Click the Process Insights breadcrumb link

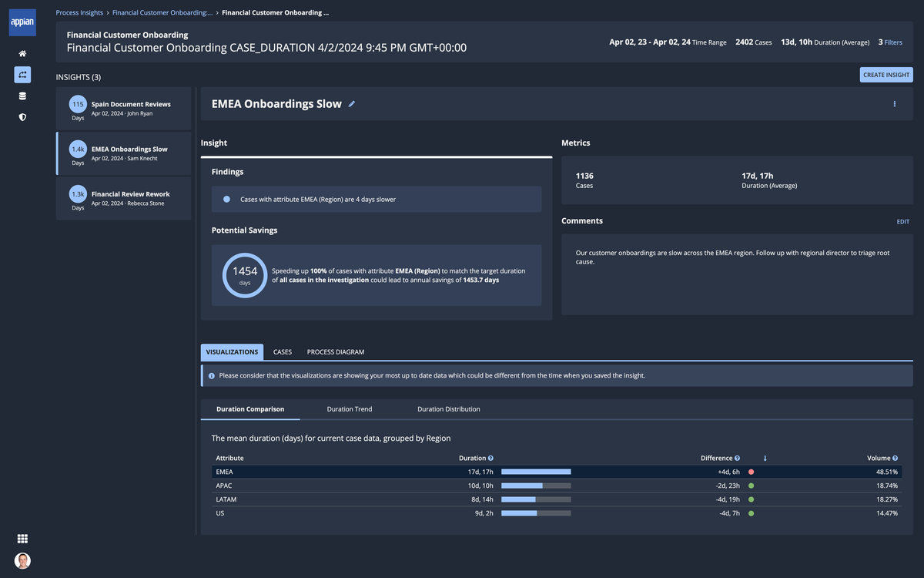pyautogui.click(x=79, y=13)
